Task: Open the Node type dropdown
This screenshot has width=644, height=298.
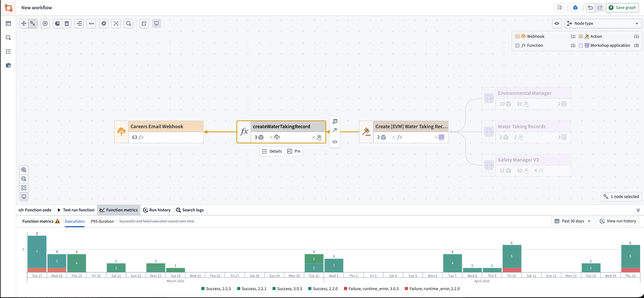Action: [x=603, y=23]
